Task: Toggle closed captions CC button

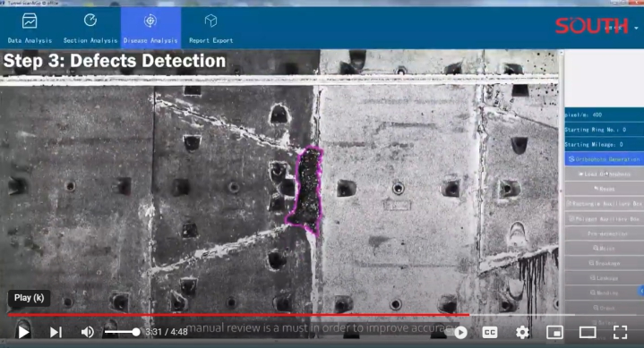Action: pos(490,332)
